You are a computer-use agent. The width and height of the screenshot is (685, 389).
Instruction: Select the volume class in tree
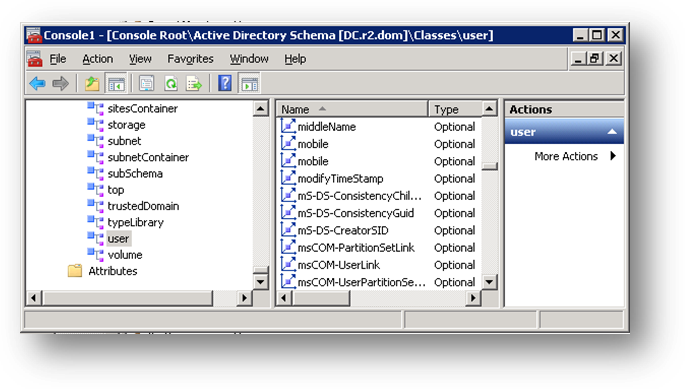click(125, 255)
